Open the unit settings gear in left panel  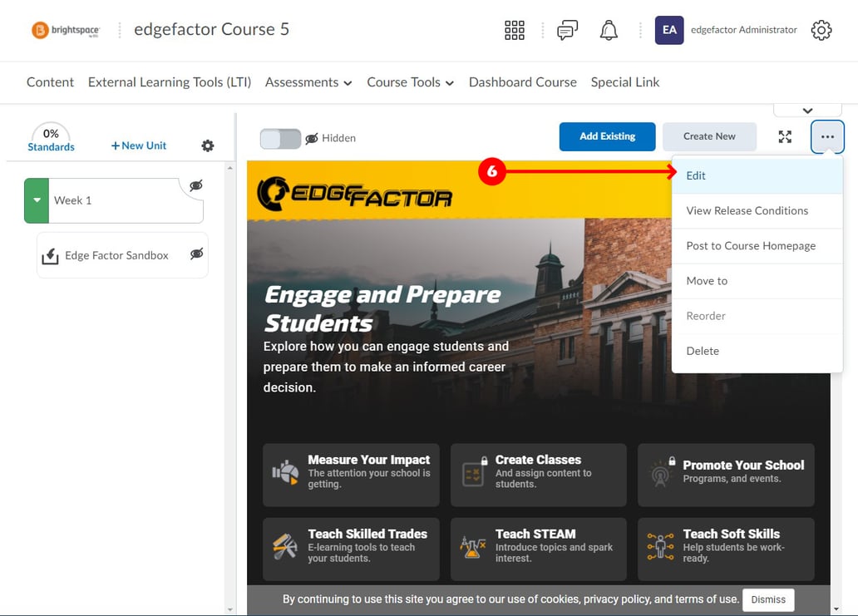207,145
